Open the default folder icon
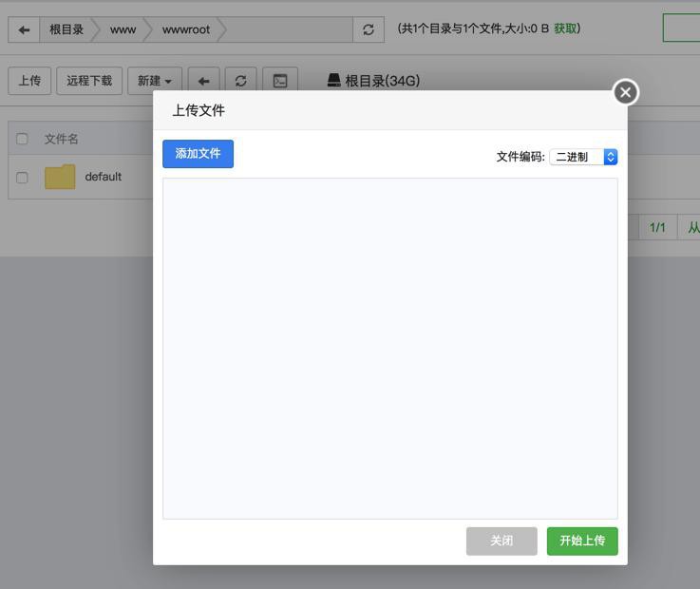700x589 pixels. (x=60, y=177)
